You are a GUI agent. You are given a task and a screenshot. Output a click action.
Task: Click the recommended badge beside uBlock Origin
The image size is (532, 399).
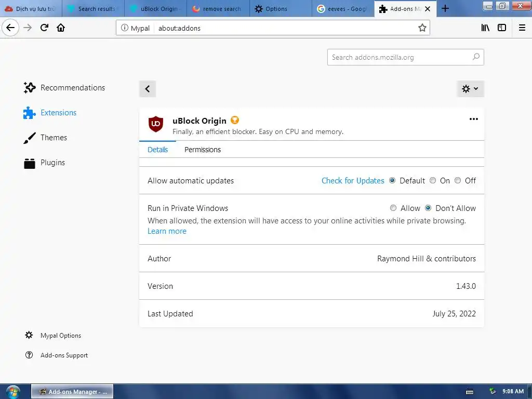235,120
